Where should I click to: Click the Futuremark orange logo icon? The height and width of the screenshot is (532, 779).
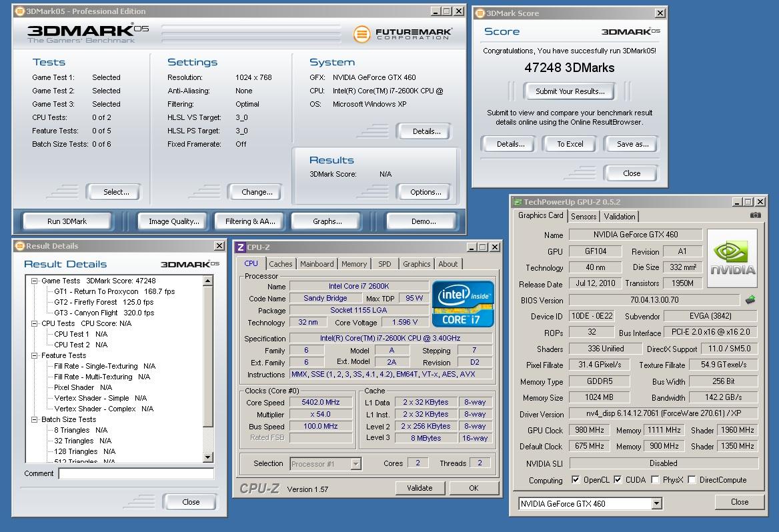tap(361, 34)
